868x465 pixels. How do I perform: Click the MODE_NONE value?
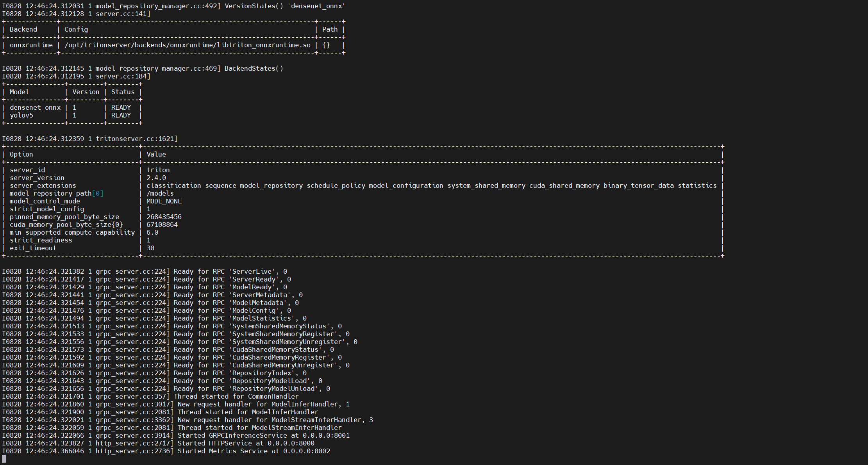(x=164, y=201)
